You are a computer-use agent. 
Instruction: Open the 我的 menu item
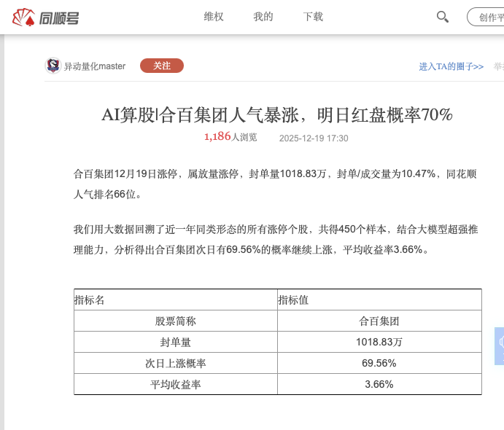pyautogui.click(x=263, y=16)
